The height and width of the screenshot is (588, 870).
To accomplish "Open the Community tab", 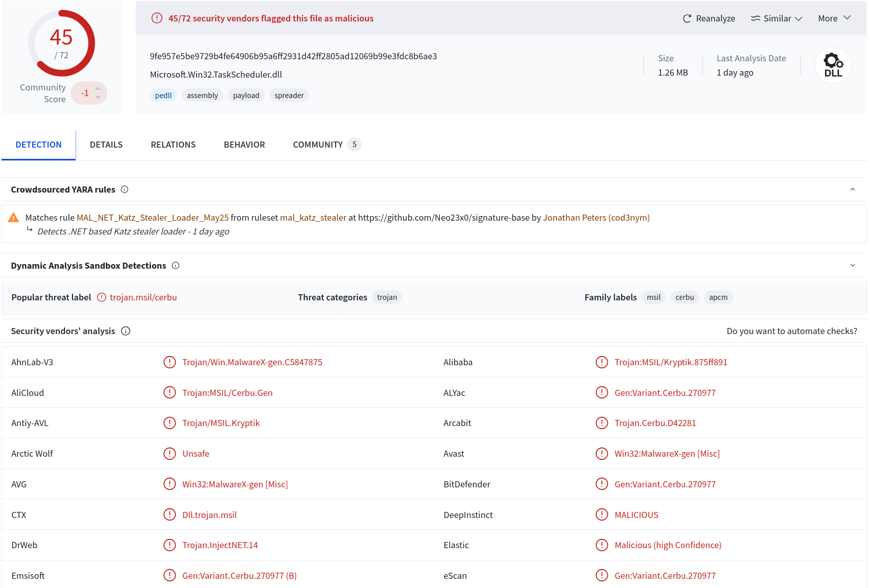I will point(327,145).
